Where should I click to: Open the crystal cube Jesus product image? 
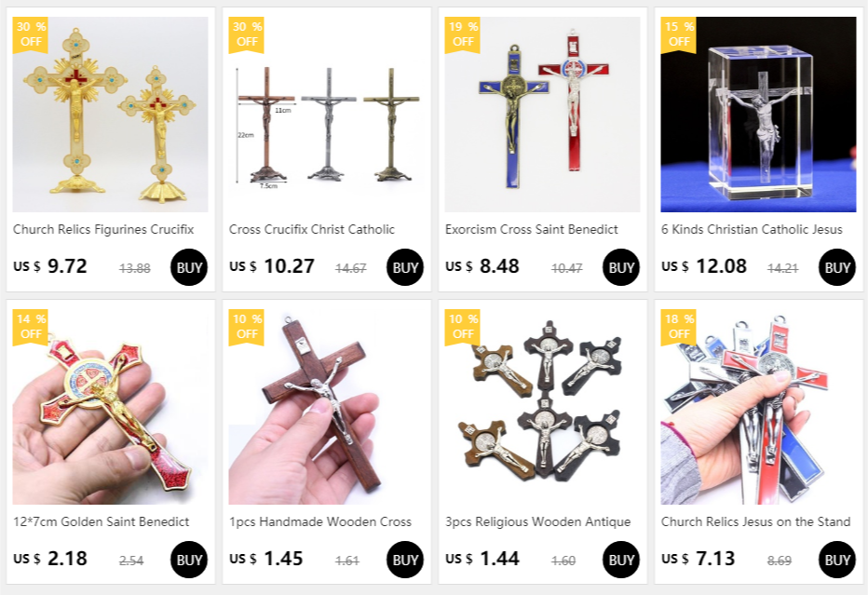(x=758, y=114)
